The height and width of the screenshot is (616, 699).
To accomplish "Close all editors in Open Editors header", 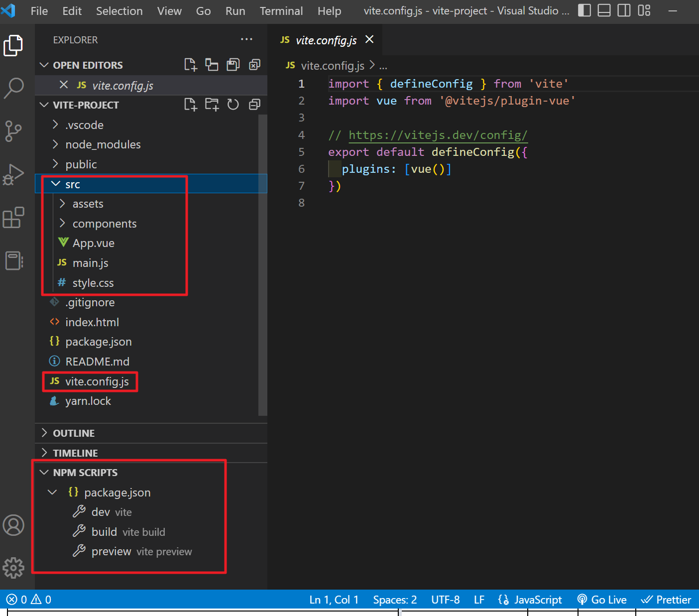I will (254, 65).
